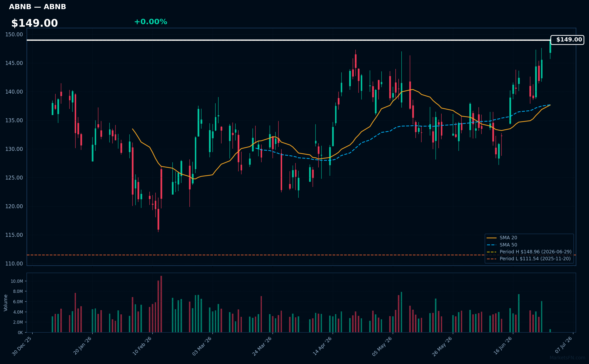Click the 135.00 price axis label

pyautogui.click(x=14, y=121)
